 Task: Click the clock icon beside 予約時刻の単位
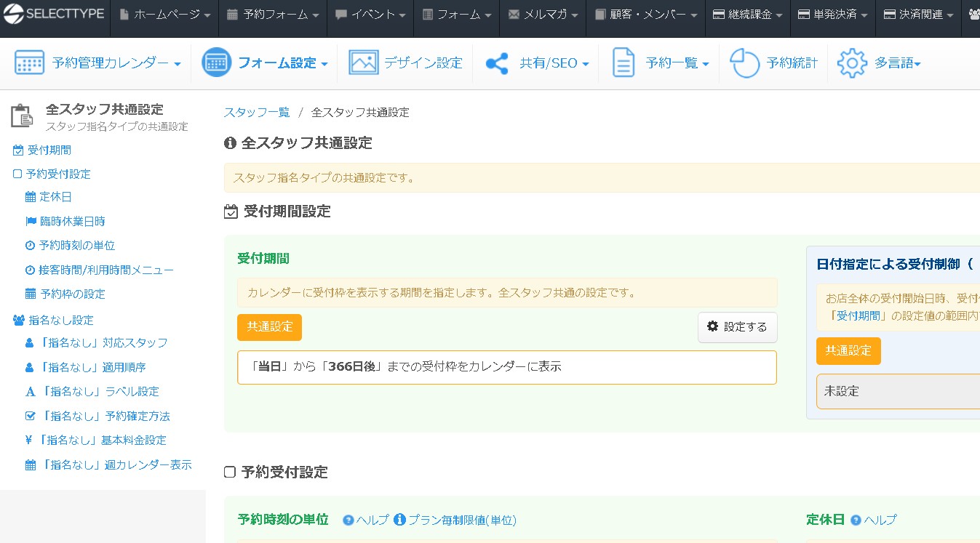click(30, 245)
